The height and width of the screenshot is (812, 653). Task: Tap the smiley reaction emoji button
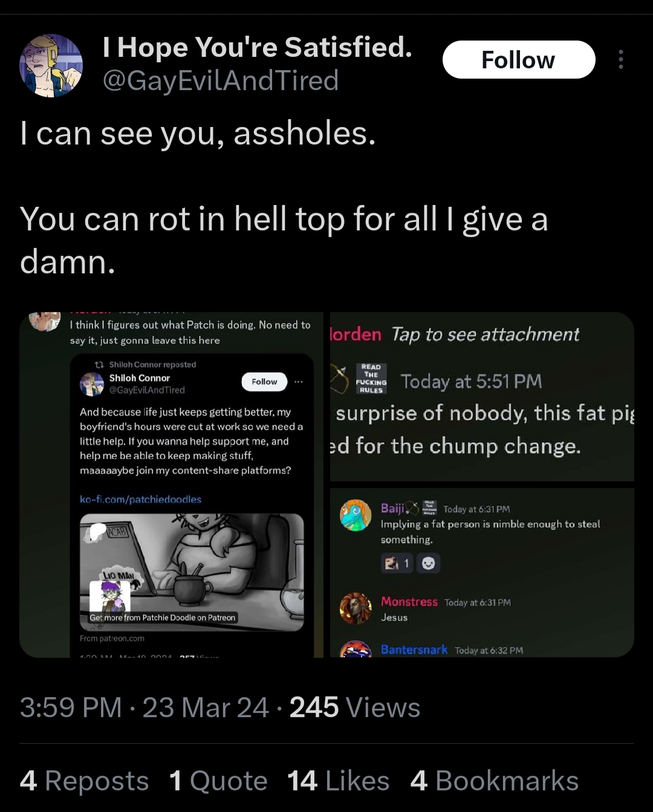pyautogui.click(x=428, y=563)
